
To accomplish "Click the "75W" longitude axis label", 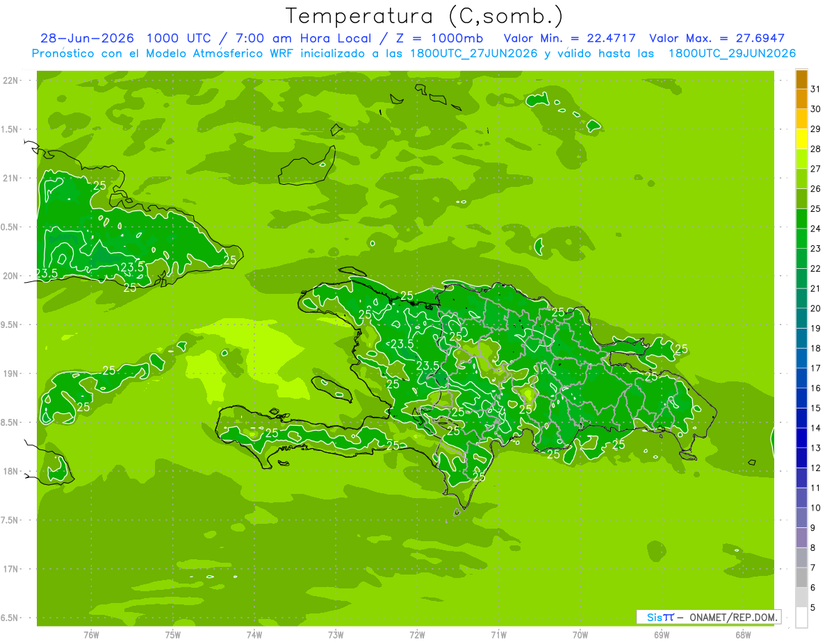I will [173, 635].
